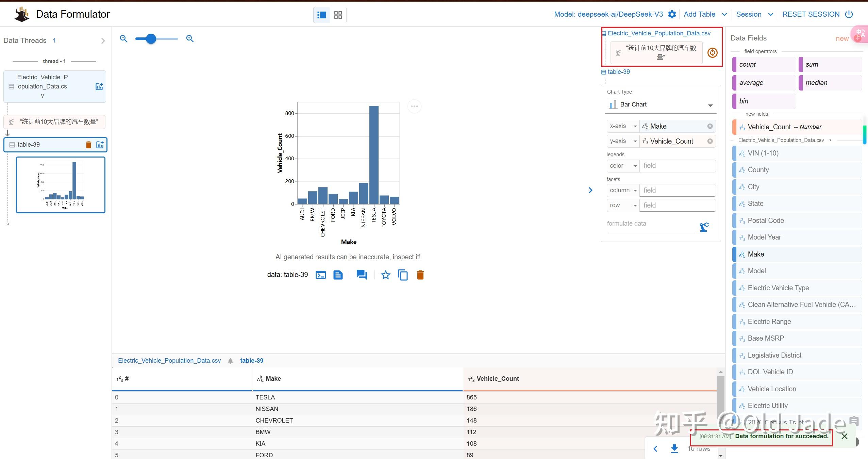Switch to Electric_Vehicle_Population_Data.csv bottom tab
This screenshot has height=459, width=868.
tap(169, 361)
